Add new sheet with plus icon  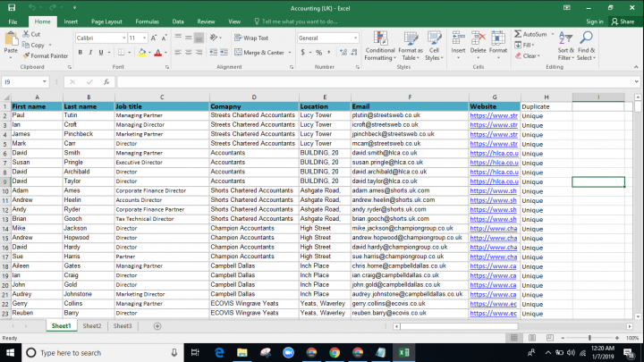tap(157, 326)
